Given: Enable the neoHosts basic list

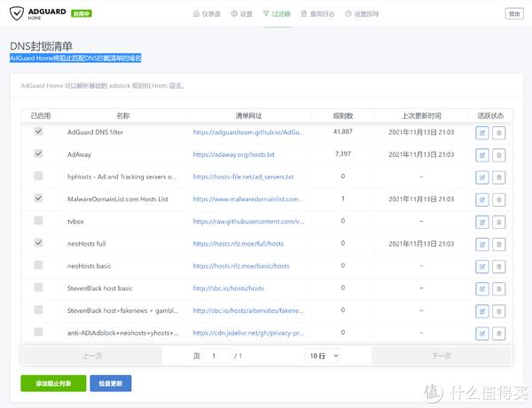Looking at the screenshot, I should pos(38,265).
